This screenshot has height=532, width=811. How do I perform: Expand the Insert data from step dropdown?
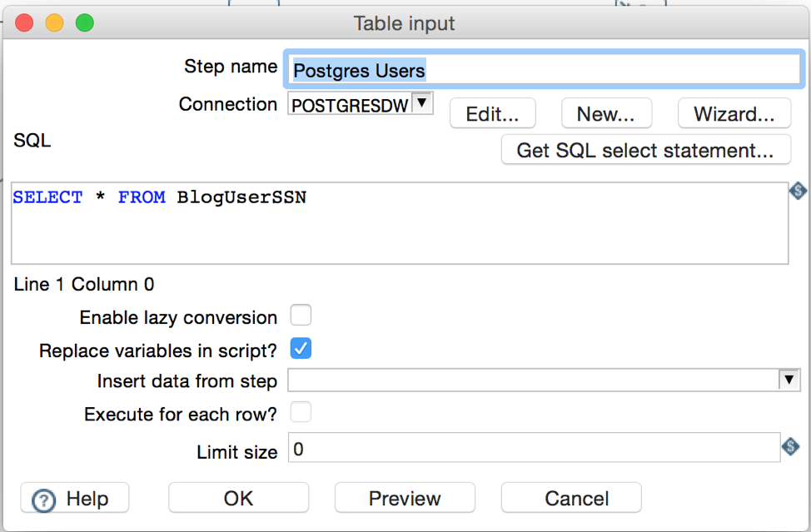pos(789,380)
